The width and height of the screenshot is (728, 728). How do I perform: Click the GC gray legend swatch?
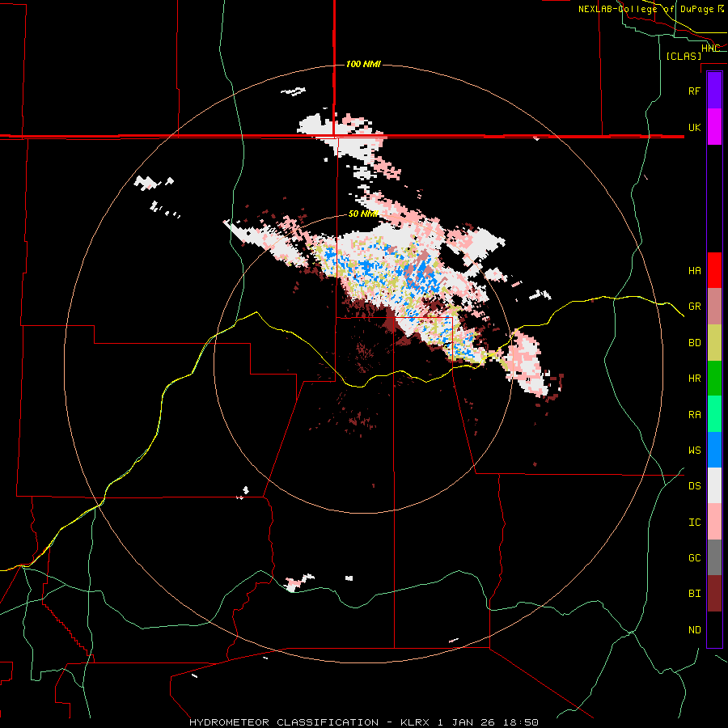click(x=714, y=557)
